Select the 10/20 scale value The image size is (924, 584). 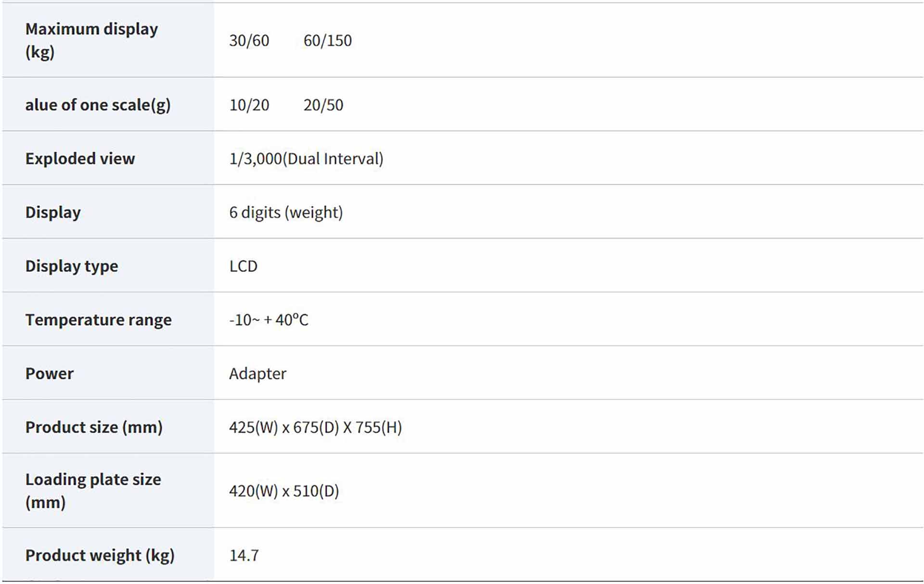coord(249,105)
